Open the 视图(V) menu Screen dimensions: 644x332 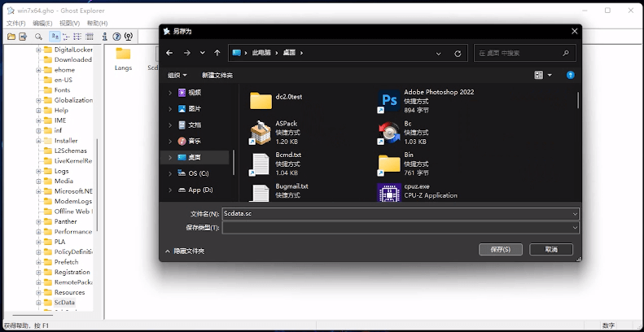pos(70,24)
